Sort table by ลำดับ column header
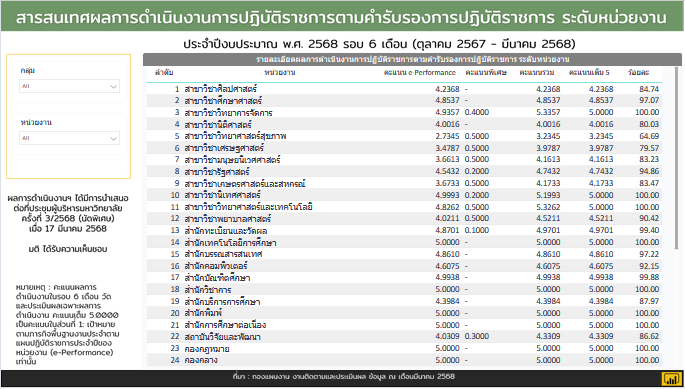685x389 pixels. [x=164, y=73]
